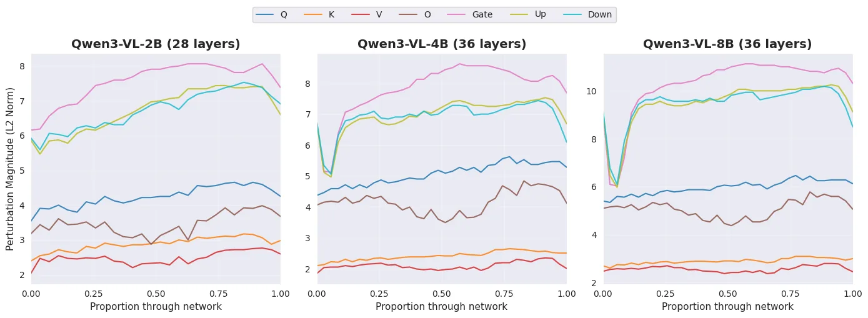Click the '0.25' x-axis tick of 8B chart

[665, 293]
